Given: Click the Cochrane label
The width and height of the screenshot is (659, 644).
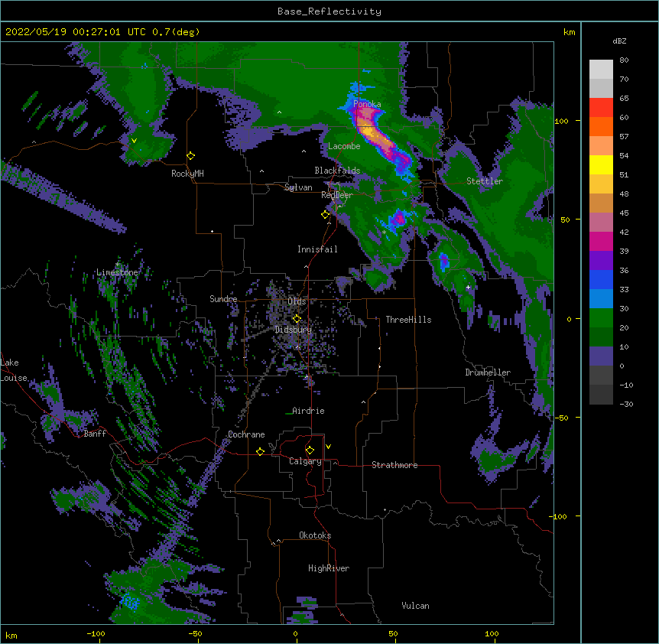Looking at the screenshot, I should coord(246,434).
